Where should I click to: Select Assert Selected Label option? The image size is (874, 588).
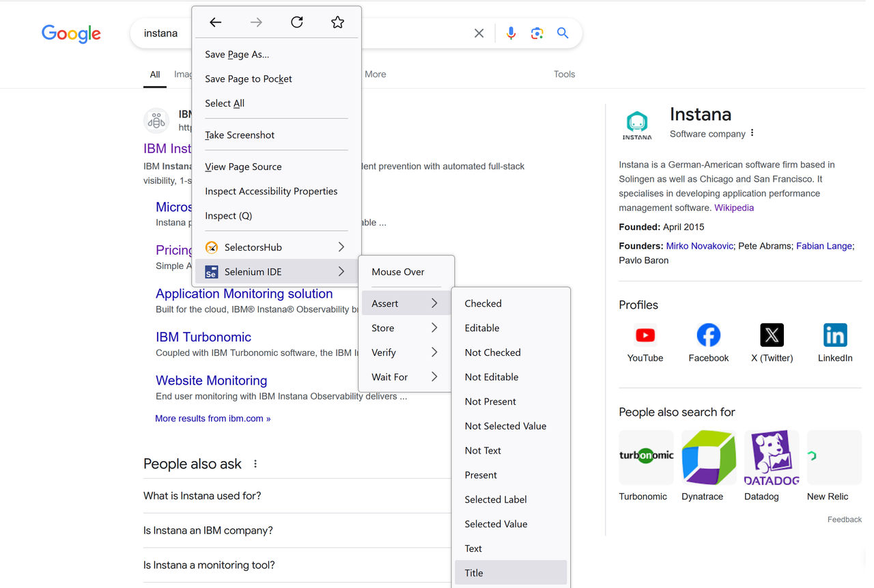tap(511, 500)
